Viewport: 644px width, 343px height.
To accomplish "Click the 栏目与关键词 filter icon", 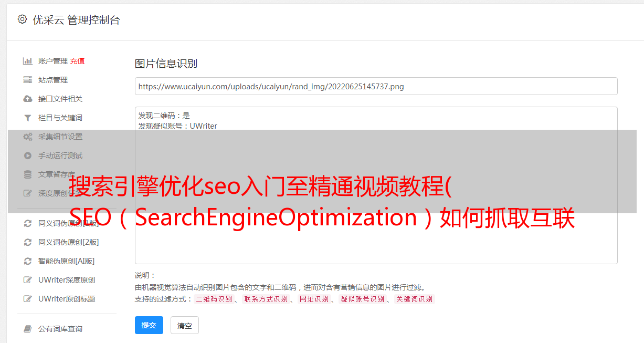I will point(28,118).
